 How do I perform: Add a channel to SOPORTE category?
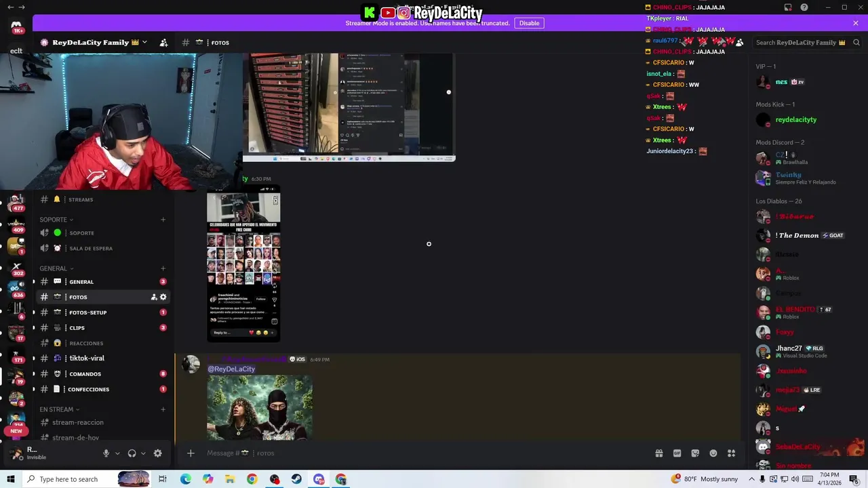(x=163, y=220)
